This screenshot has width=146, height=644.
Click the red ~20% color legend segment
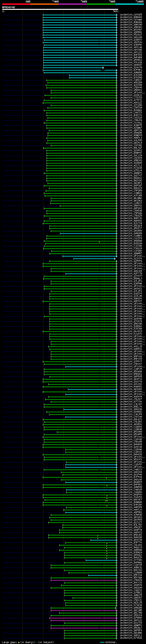tap(16, 4)
